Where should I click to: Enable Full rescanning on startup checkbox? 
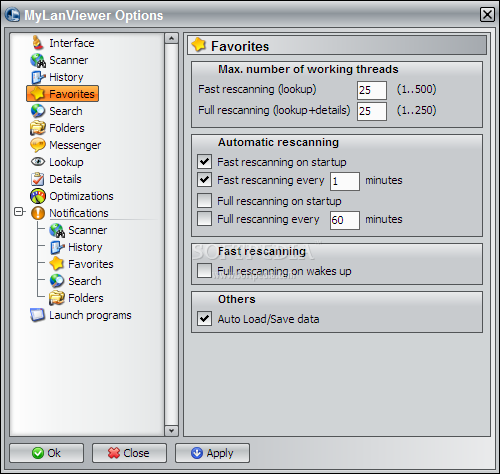pyautogui.click(x=204, y=201)
